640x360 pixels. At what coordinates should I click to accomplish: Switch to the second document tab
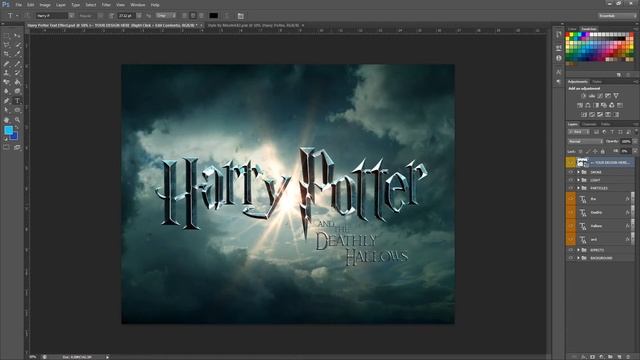pyautogui.click(x=253, y=25)
